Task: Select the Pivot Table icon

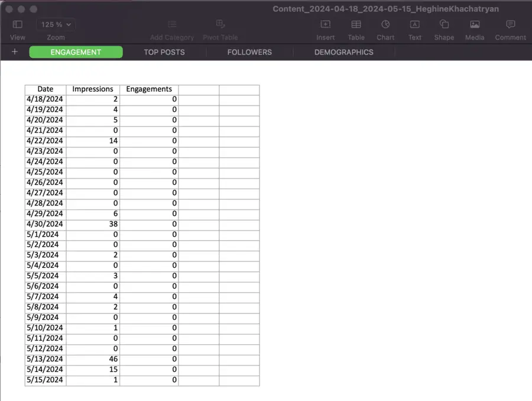Action: coord(220,24)
